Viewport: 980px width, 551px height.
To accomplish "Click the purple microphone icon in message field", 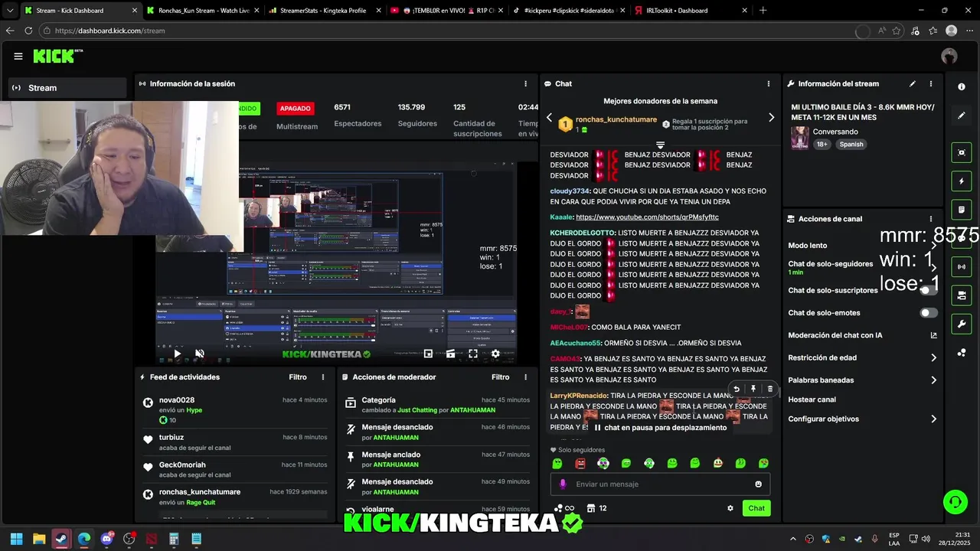I will pos(563,484).
